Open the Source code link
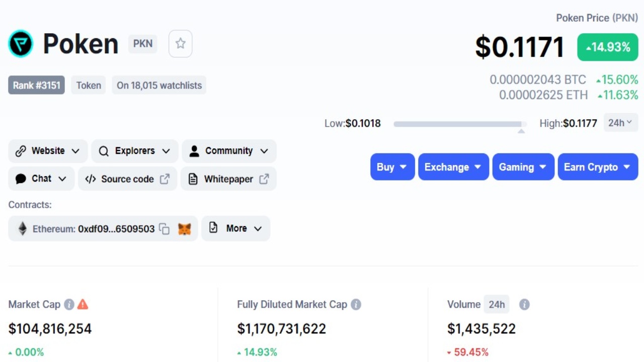Viewport: 644px width, 362px height. 127,178
